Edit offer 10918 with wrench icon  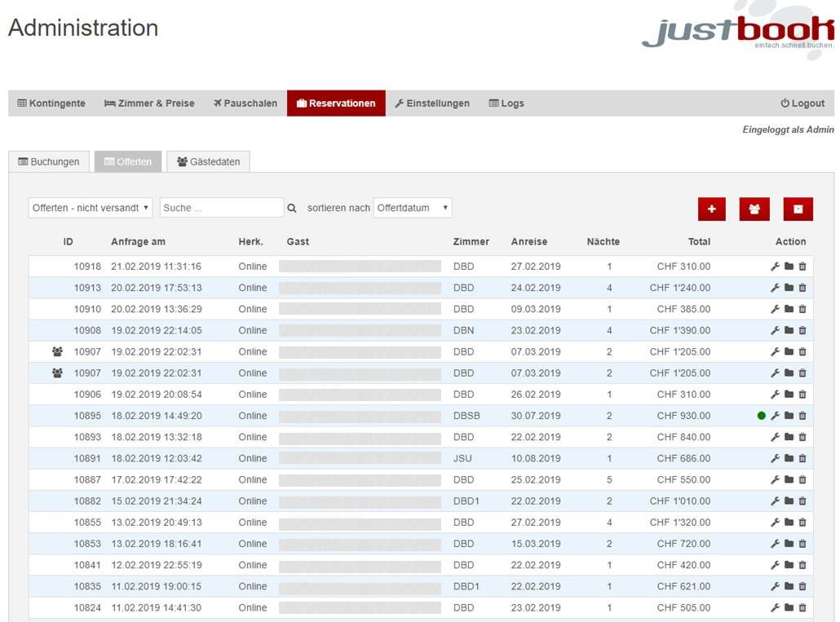tap(775, 267)
